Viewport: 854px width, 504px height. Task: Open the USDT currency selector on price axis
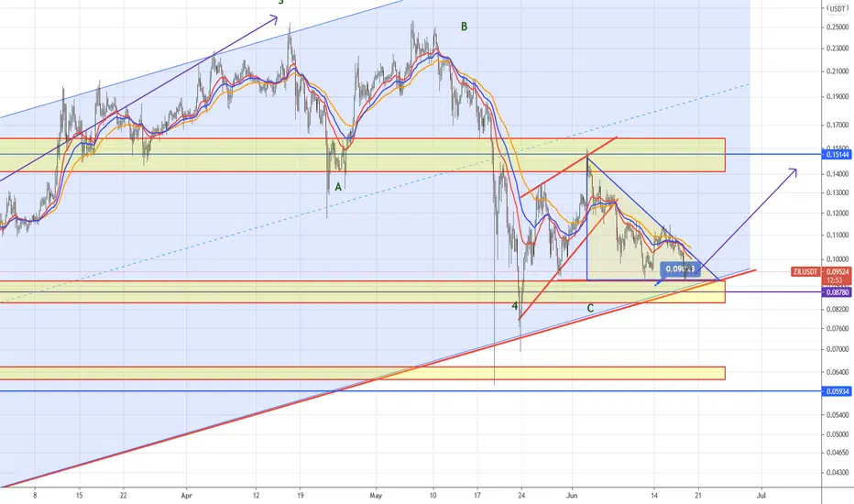pyautogui.click(x=838, y=9)
